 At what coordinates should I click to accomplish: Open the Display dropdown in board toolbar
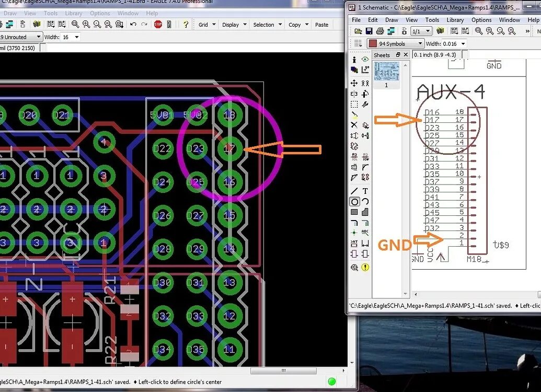coord(234,25)
